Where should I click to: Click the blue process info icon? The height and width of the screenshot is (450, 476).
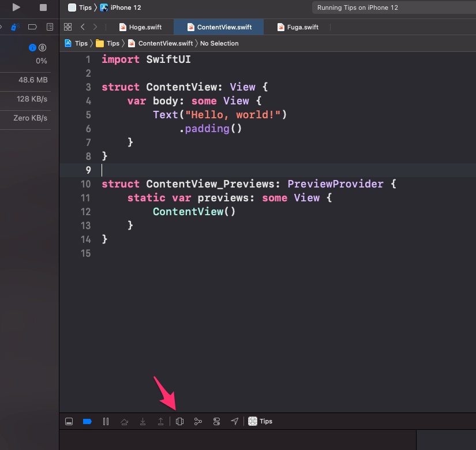[32, 48]
